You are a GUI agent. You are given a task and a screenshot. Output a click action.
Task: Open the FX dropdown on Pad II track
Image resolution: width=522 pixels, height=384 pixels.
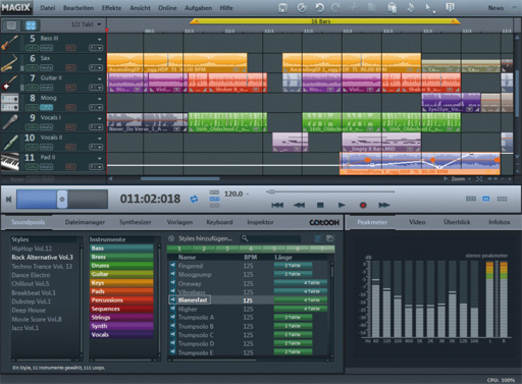coord(96,167)
